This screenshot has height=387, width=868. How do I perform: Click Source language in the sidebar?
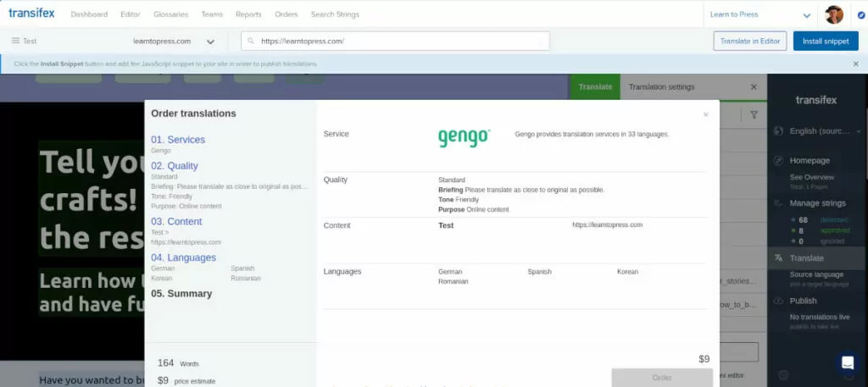coord(816,274)
